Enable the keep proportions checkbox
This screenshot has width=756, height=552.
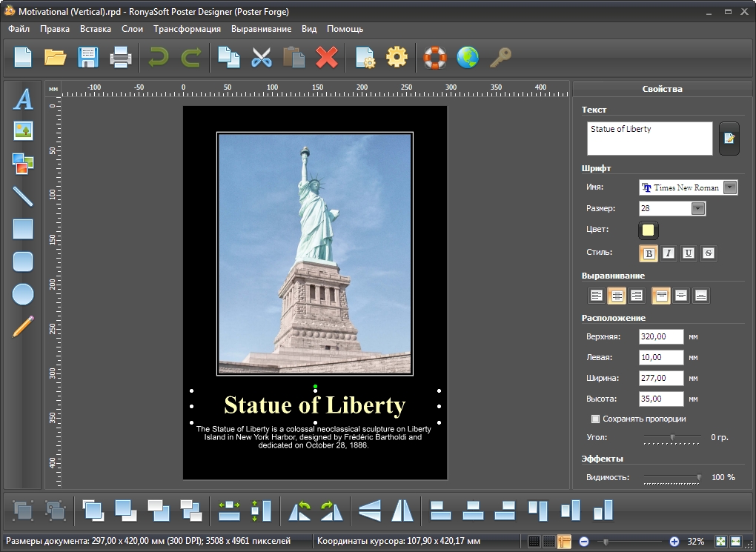click(x=595, y=419)
